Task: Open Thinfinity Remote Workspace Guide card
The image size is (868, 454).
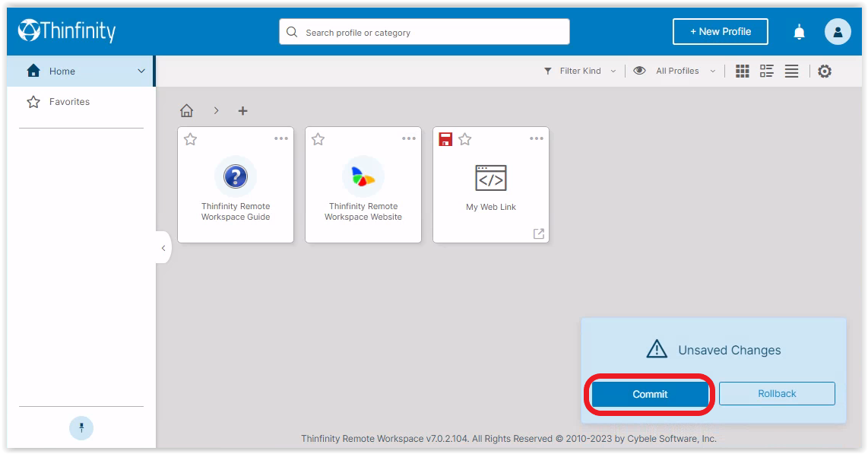Action: [236, 185]
